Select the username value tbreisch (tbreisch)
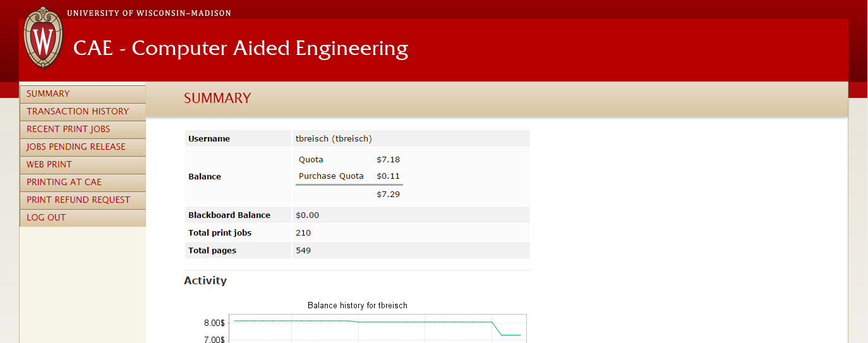 (334, 138)
